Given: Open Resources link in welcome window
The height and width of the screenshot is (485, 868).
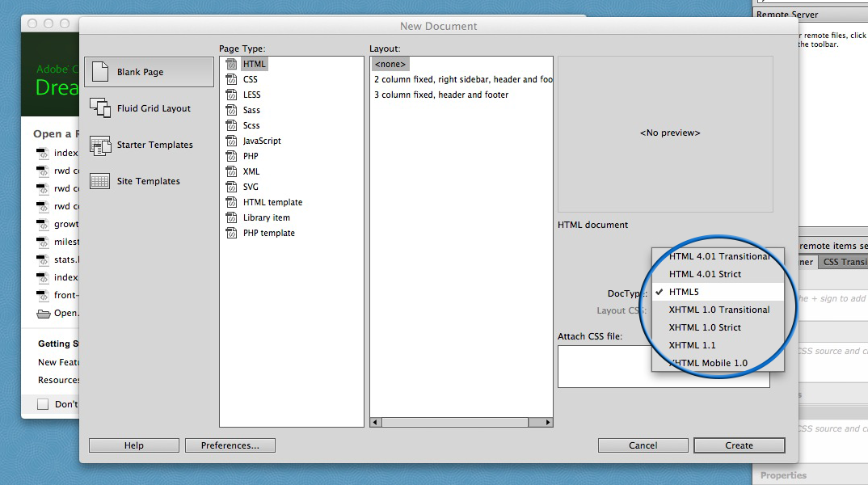Looking at the screenshot, I should [x=59, y=380].
